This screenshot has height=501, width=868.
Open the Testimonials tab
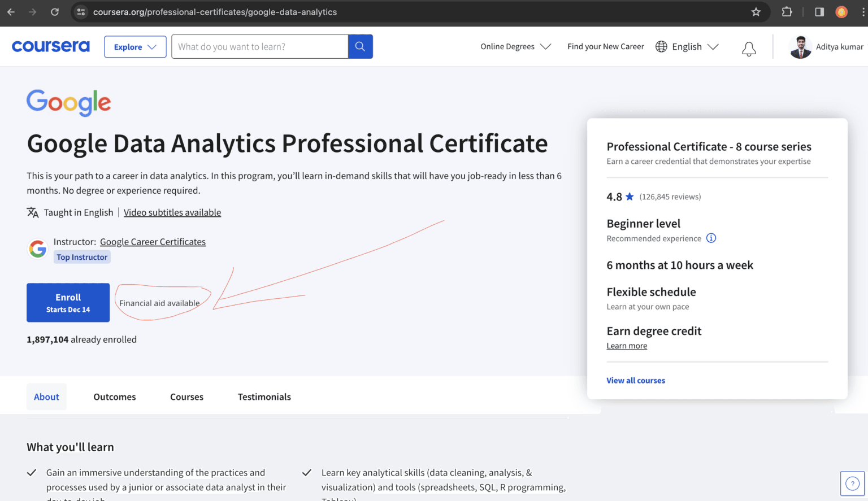click(x=264, y=397)
